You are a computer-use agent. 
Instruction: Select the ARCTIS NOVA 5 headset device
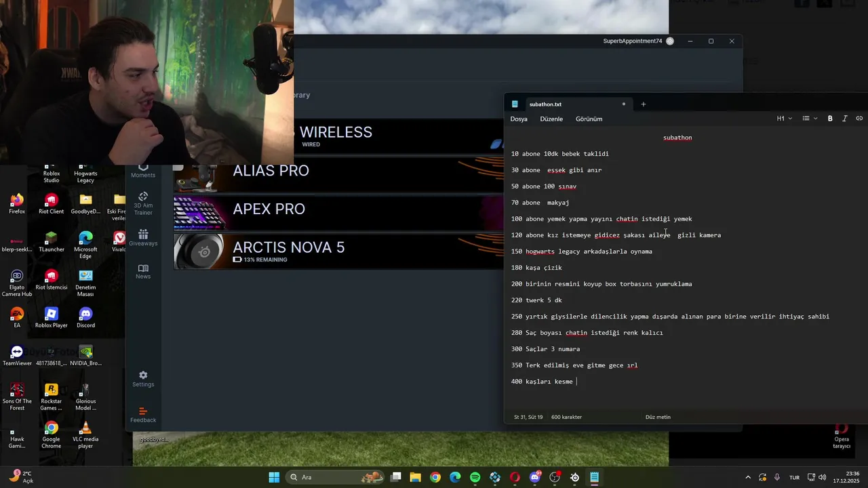point(338,251)
